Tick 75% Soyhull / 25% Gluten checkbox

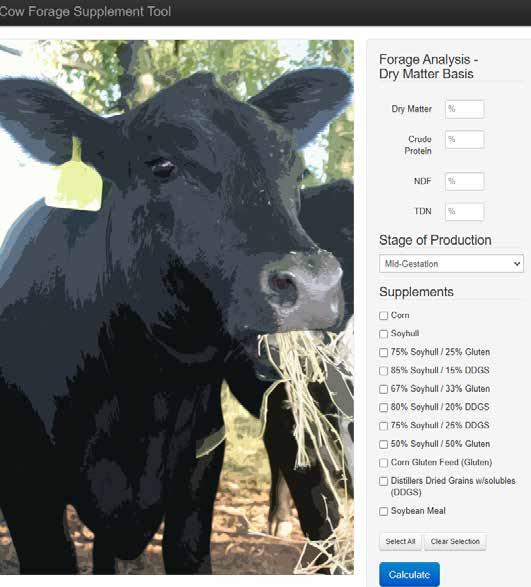pyautogui.click(x=383, y=352)
